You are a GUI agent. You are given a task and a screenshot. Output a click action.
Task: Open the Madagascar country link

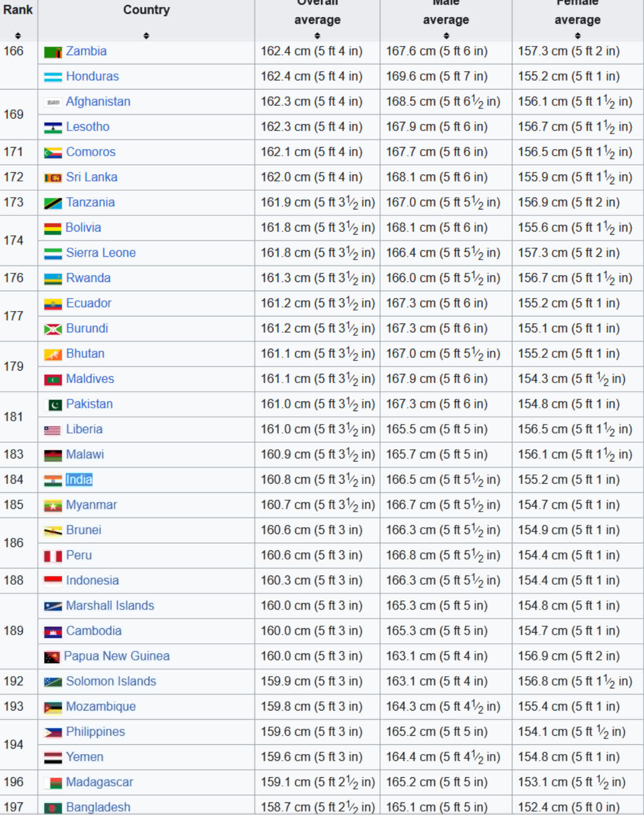(x=100, y=782)
